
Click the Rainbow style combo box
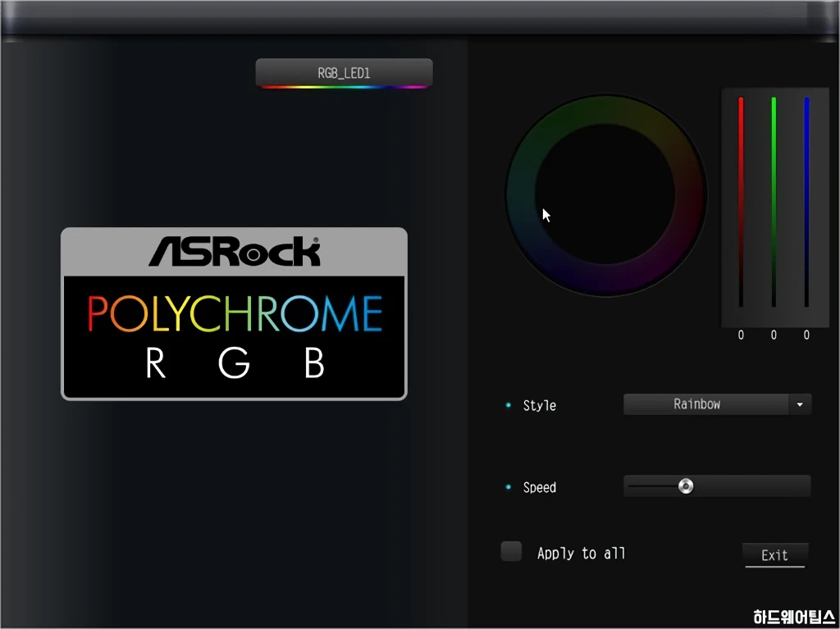click(717, 404)
